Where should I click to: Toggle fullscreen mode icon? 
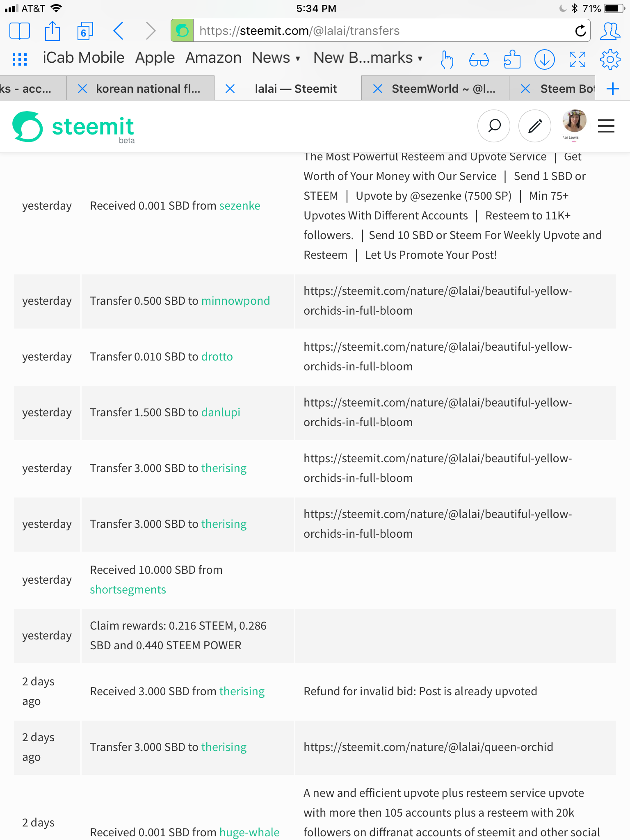[577, 60]
